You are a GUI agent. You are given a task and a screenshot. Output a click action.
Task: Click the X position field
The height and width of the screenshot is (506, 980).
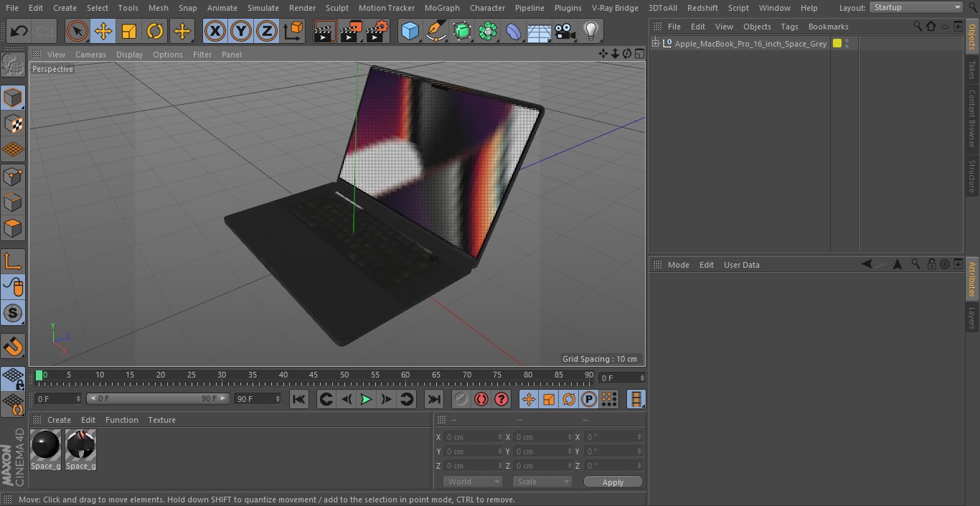tap(472, 437)
